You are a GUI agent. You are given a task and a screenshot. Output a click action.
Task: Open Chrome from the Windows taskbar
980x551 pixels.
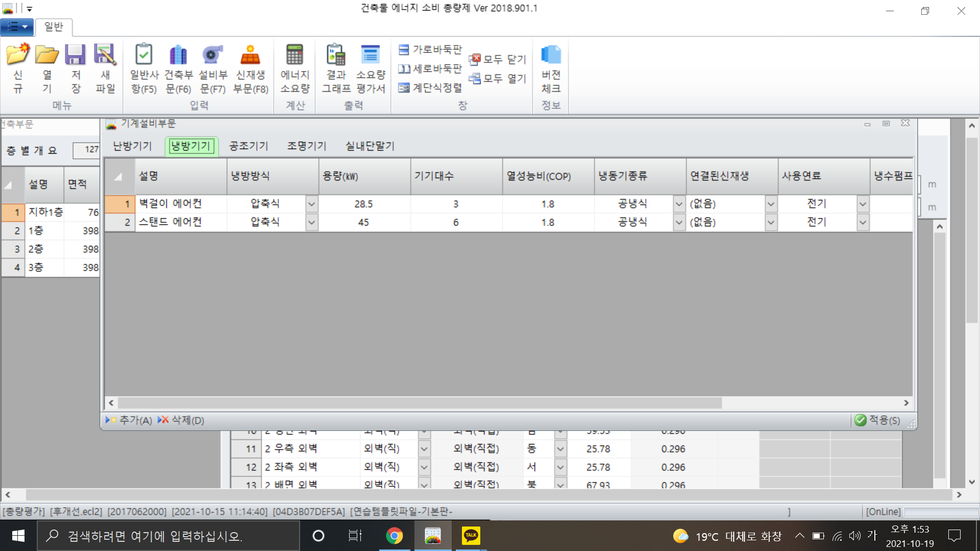coord(394,536)
